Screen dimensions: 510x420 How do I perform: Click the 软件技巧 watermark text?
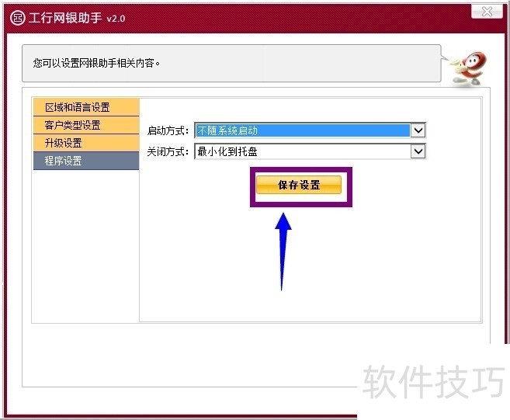pos(433,380)
